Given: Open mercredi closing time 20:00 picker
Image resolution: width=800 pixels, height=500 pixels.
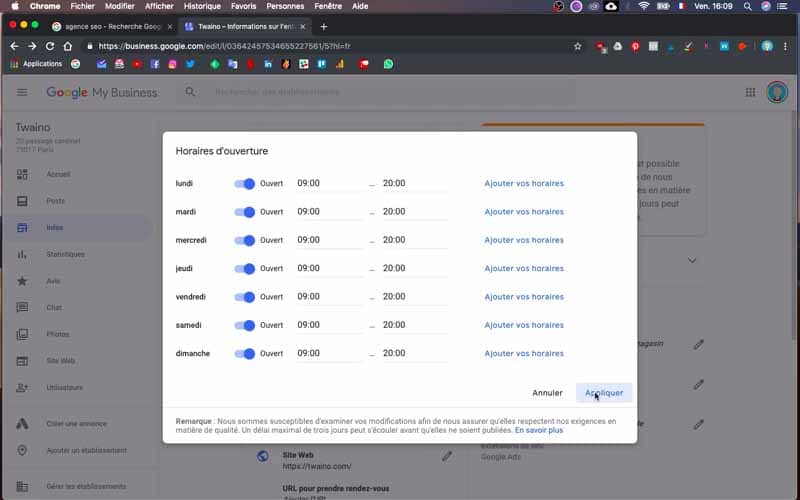Looking at the screenshot, I should 415,240.
